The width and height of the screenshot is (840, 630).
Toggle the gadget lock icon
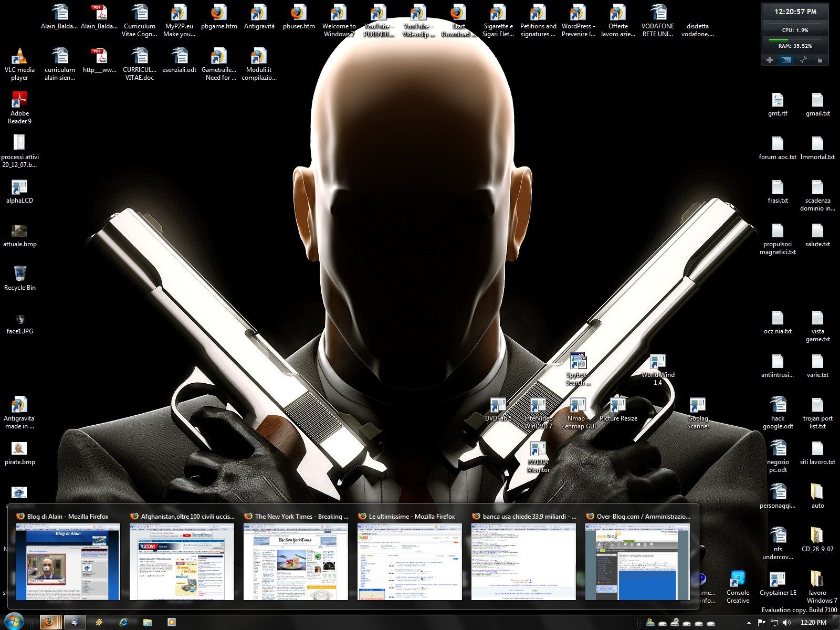[820, 60]
